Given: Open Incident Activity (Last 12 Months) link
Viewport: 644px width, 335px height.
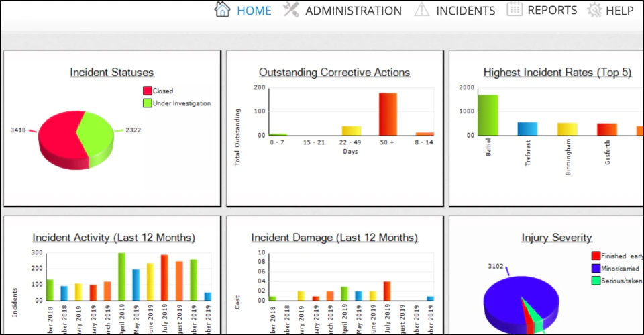Looking at the screenshot, I should coord(114,238).
